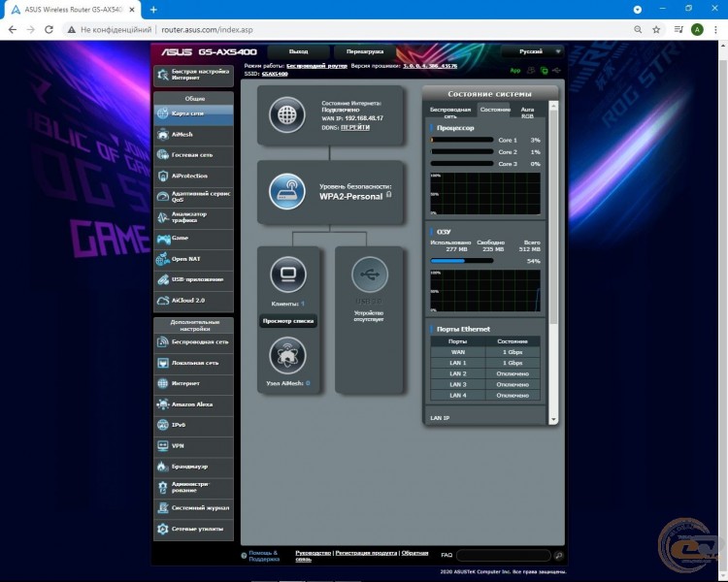
Task: Bookmark page with the star icon
Action: pyautogui.click(x=656, y=30)
